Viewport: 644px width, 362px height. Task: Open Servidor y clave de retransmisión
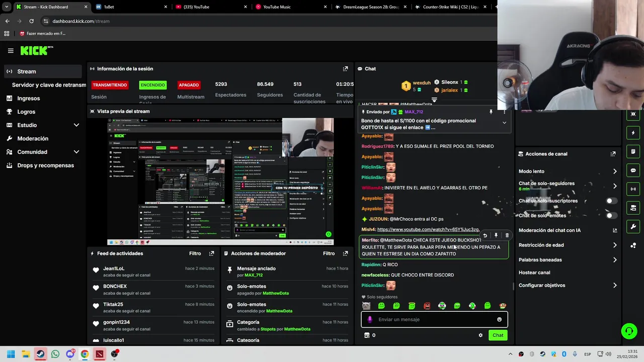pyautogui.click(x=48, y=85)
